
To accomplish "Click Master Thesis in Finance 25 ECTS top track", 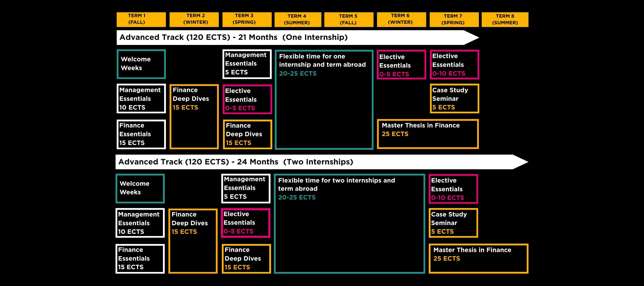I will 428,134.
